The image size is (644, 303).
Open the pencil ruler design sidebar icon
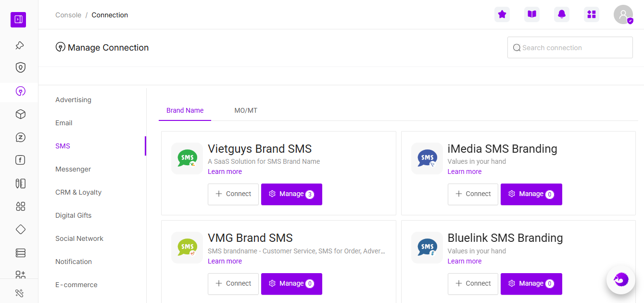point(20,184)
